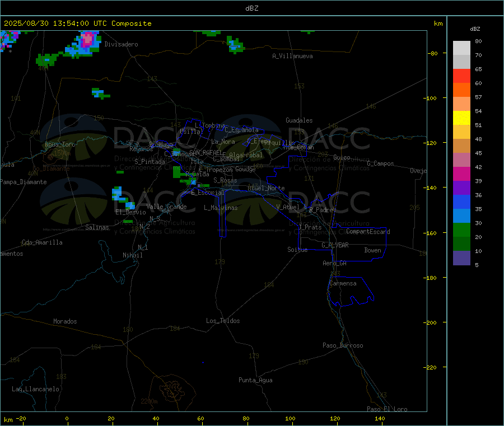Viewport: 504px width, 426px height.
Task: Select the 'Morados' label
Action: point(65,321)
